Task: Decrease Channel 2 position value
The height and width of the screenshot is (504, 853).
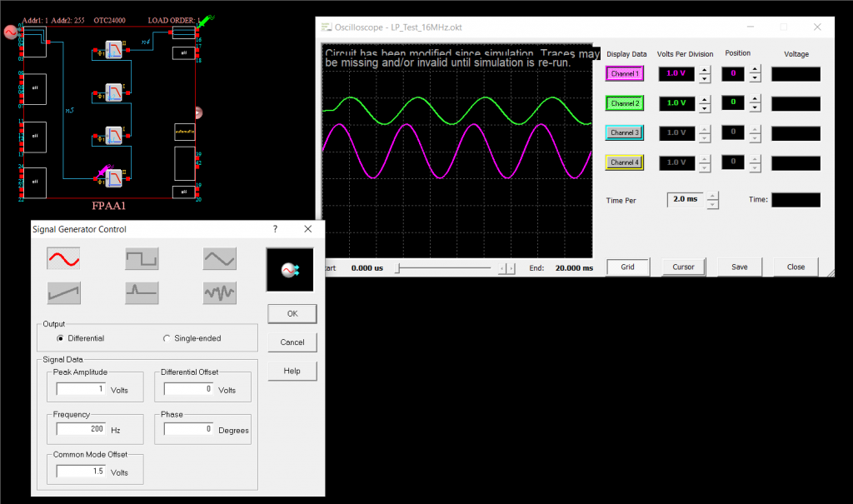Action: (x=756, y=107)
